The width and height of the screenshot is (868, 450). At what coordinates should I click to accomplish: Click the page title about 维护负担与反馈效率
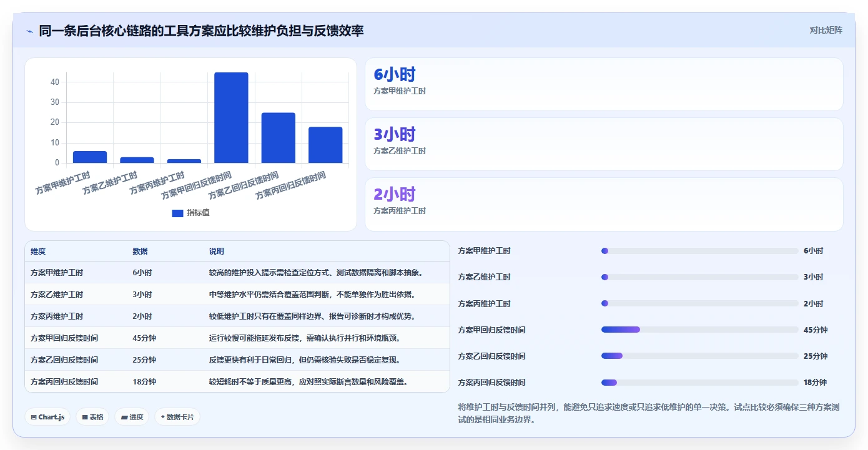201,31
